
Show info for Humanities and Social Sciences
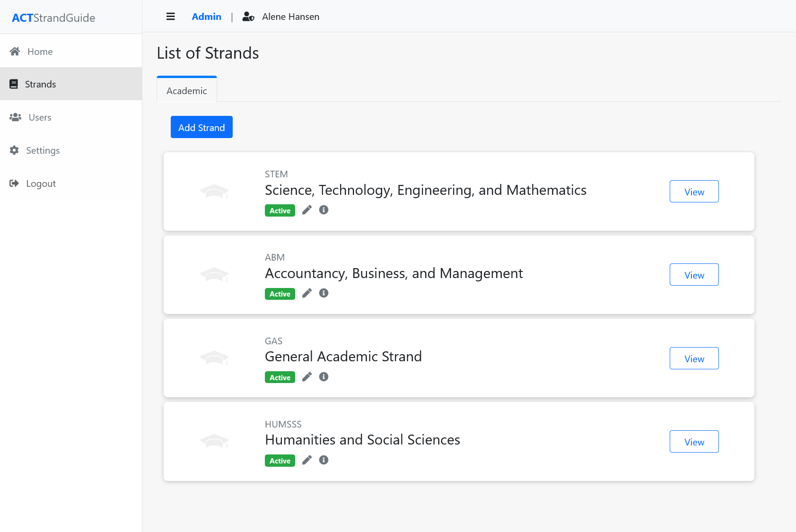324,460
